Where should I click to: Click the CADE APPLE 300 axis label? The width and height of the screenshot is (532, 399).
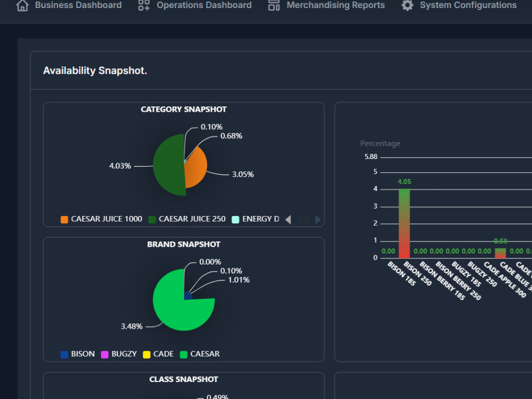pos(505,280)
